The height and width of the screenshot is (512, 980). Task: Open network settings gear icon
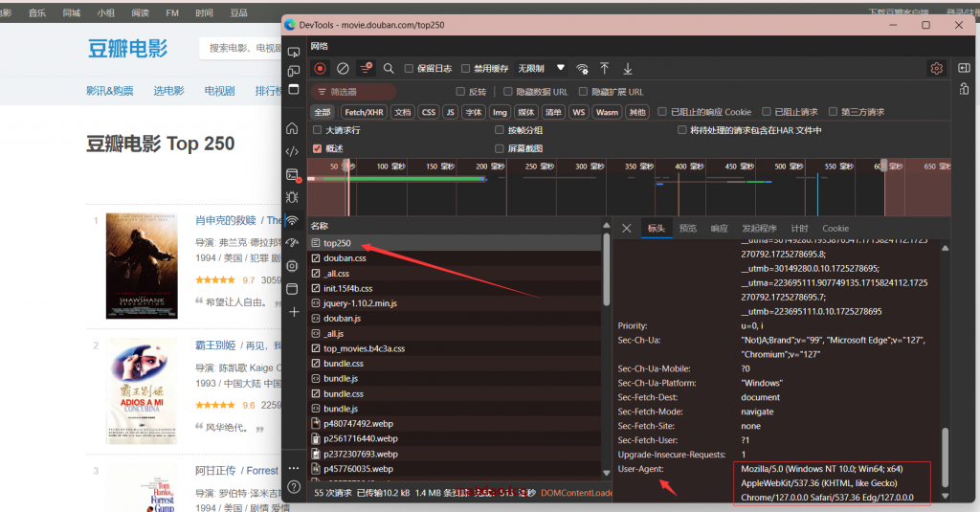coord(936,69)
